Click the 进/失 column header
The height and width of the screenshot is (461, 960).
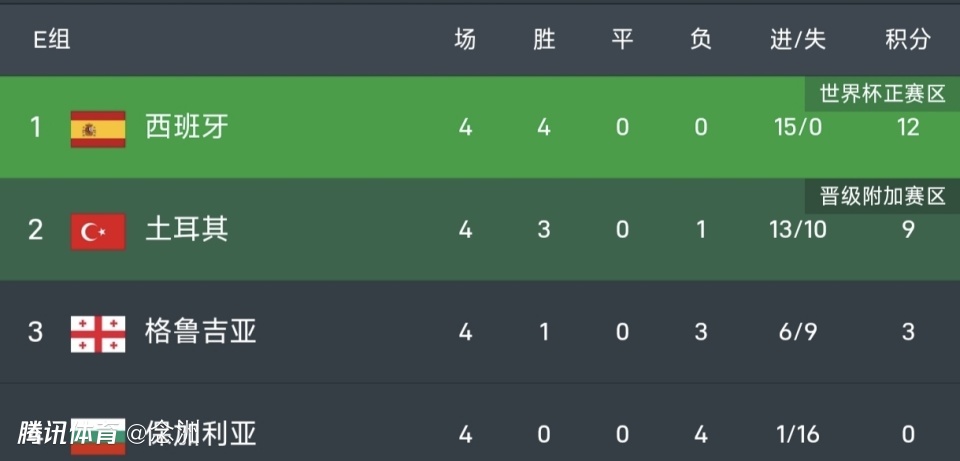tap(798, 40)
